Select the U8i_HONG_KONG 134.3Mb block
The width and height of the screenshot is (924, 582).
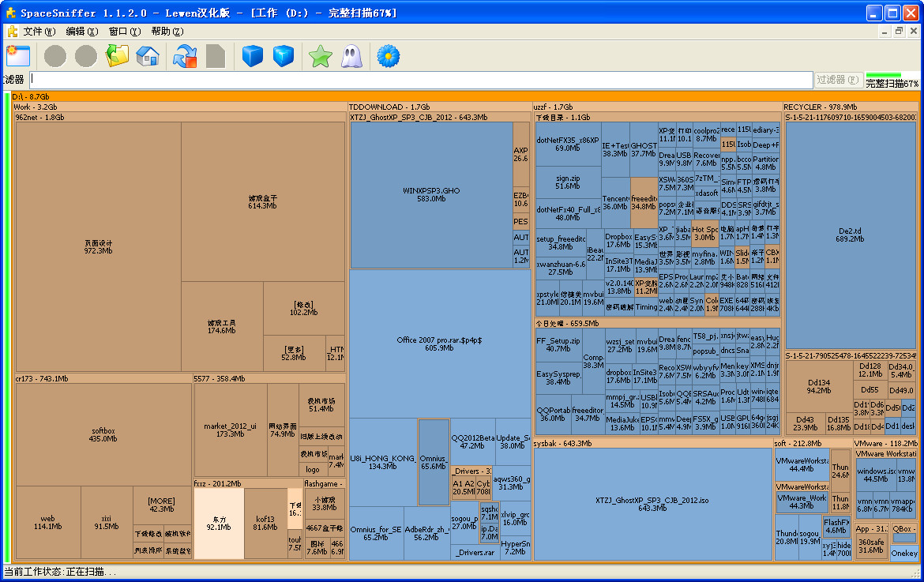pyautogui.click(x=383, y=463)
